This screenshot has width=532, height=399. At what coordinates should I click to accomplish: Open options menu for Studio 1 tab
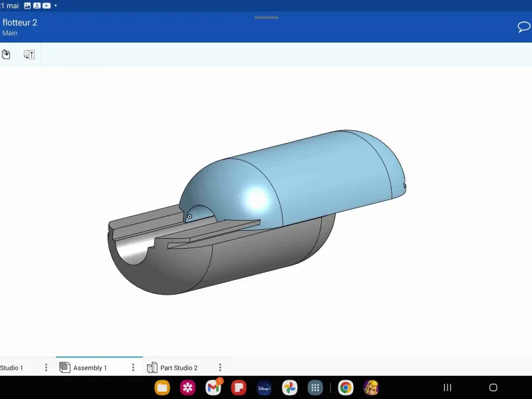46,368
